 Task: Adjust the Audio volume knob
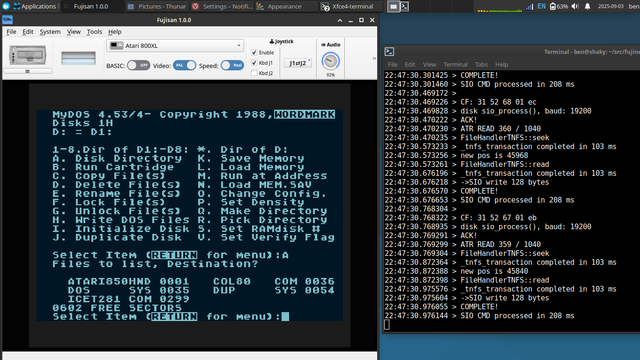330,61
